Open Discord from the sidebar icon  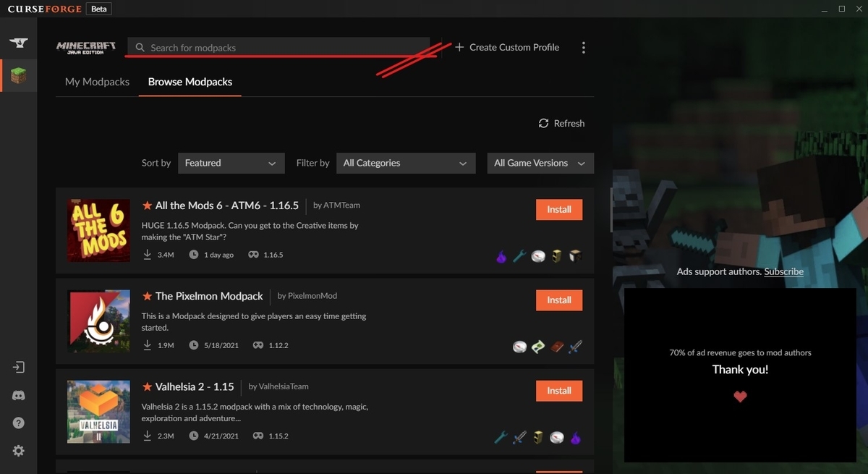(x=19, y=395)
